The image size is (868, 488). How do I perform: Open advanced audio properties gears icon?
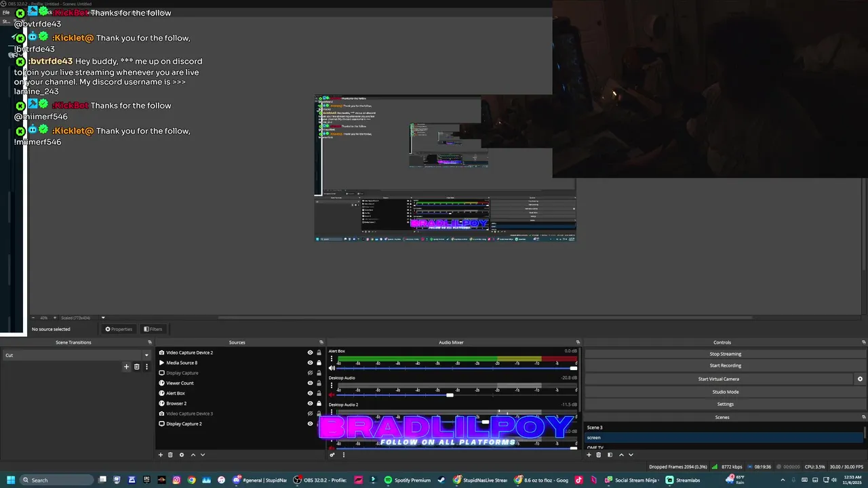332,455
